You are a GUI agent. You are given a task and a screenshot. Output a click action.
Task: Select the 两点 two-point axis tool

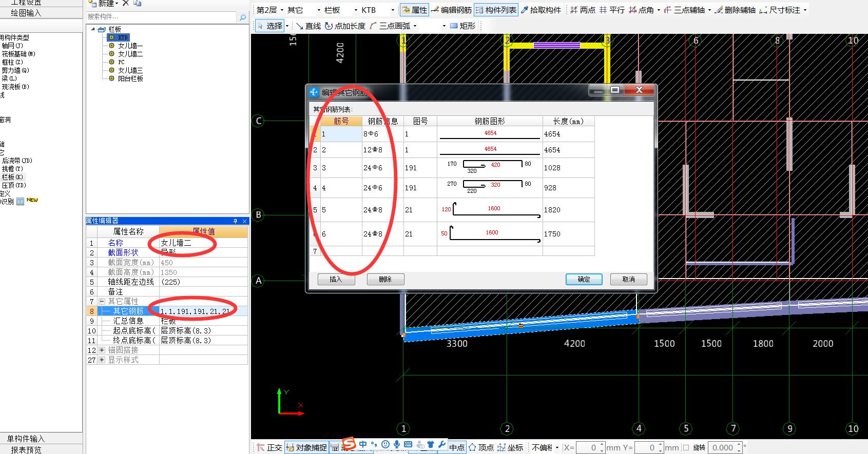click(583, 10)
